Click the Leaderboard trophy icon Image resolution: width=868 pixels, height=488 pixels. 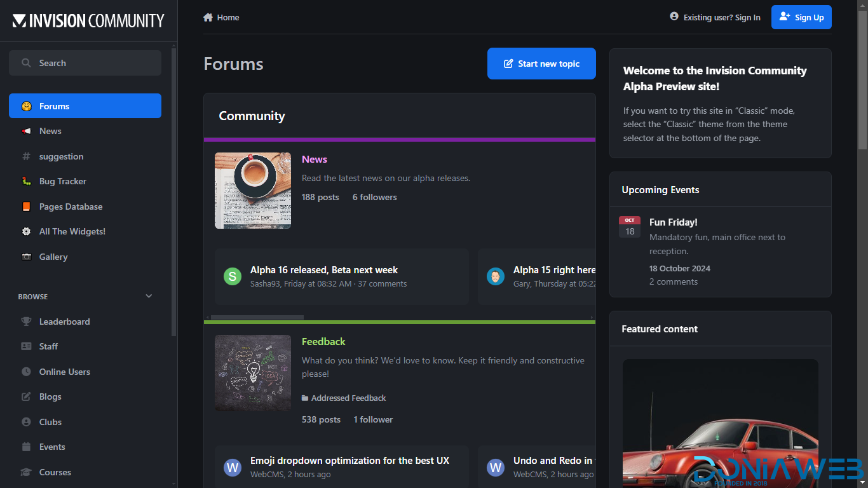(26, 322)
